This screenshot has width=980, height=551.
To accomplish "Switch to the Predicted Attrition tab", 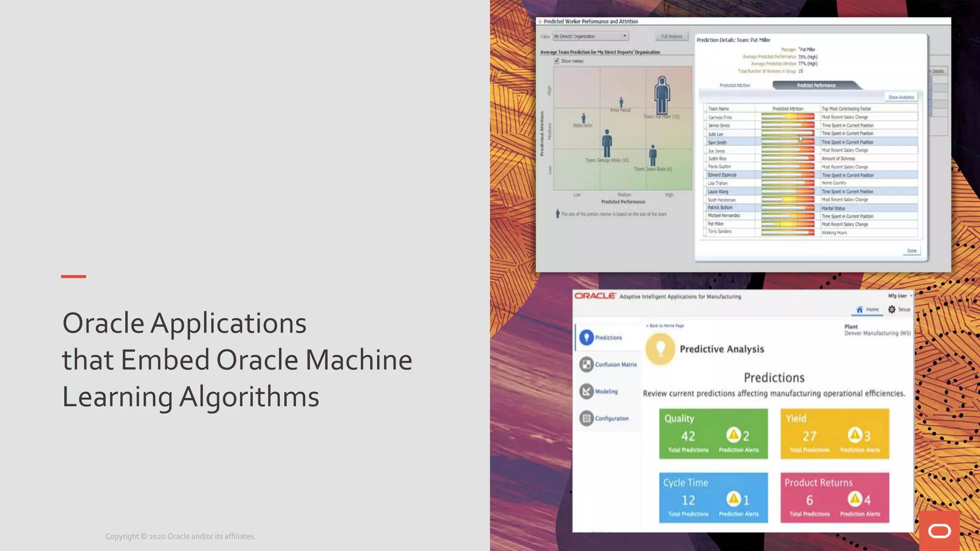I will 735,86.
